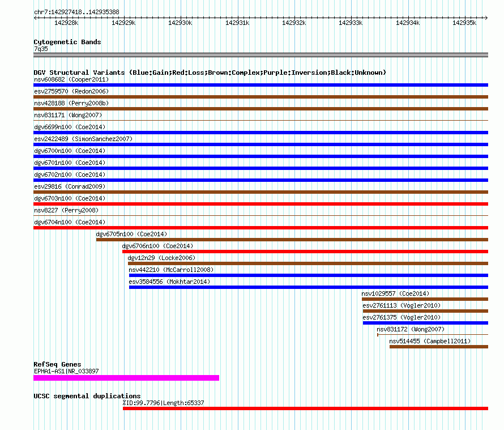Open dgv12n29 (Locke2006) label
This screenshot has height=430, width=504.
point(161,258)
